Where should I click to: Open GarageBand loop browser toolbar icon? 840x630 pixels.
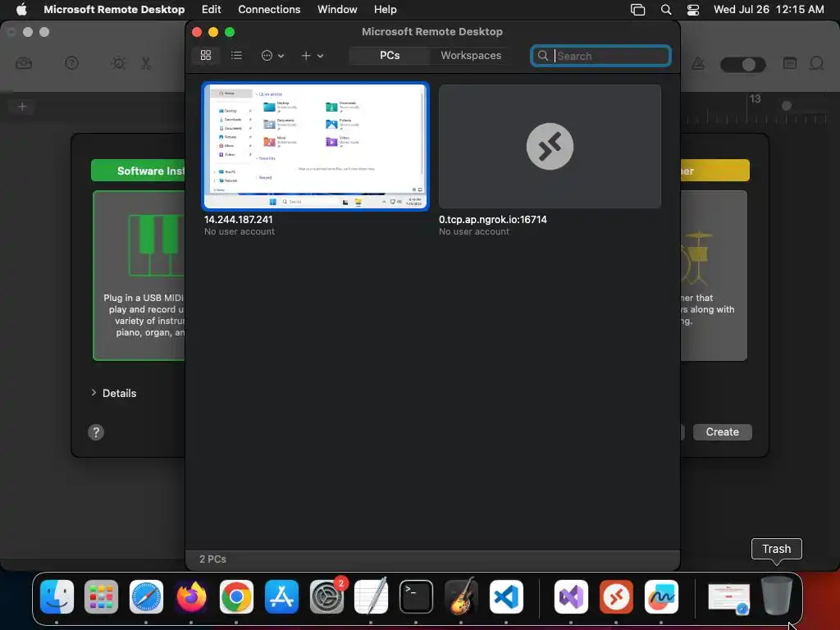tap(816, 63)
